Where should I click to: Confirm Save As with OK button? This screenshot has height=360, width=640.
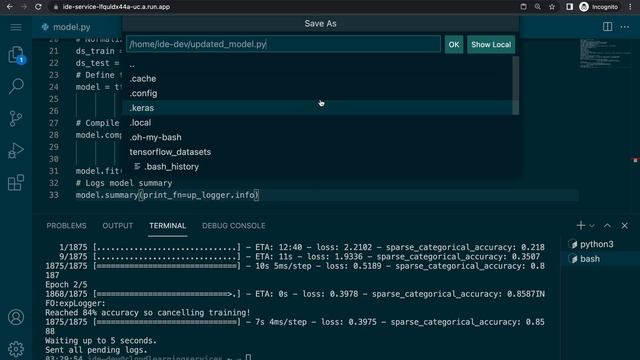point(454,44)
